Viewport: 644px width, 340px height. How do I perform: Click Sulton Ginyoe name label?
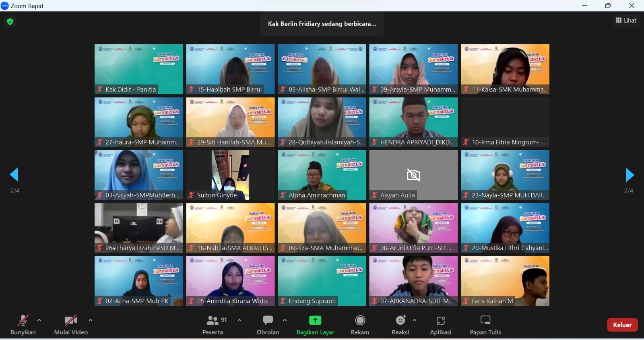tap(217, 195)
